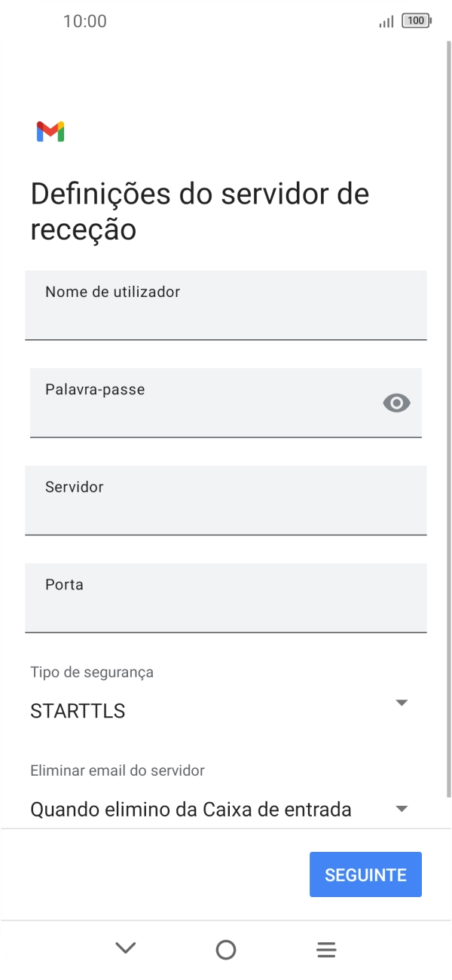Focus the Nome de utilizador input field

(226, 305)
